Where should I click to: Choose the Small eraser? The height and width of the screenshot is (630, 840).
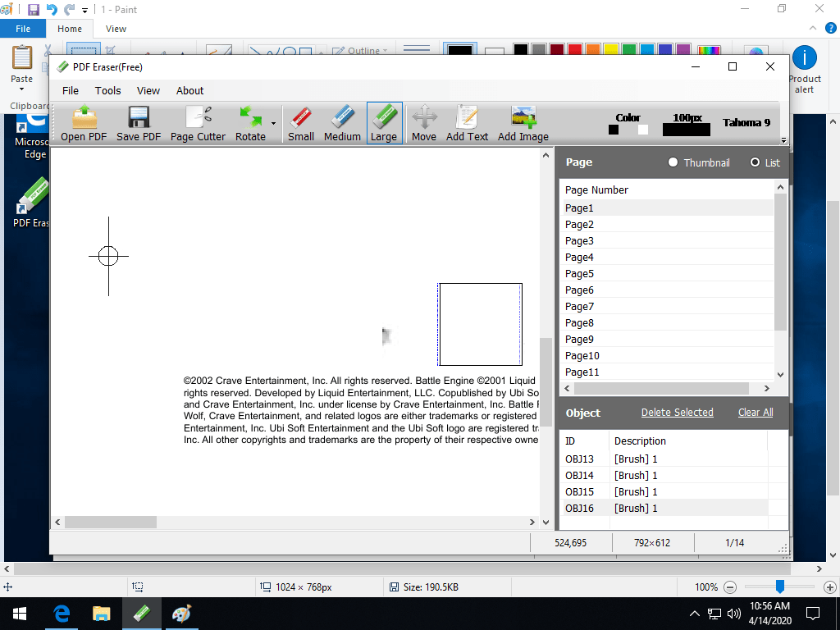(301, 123)
